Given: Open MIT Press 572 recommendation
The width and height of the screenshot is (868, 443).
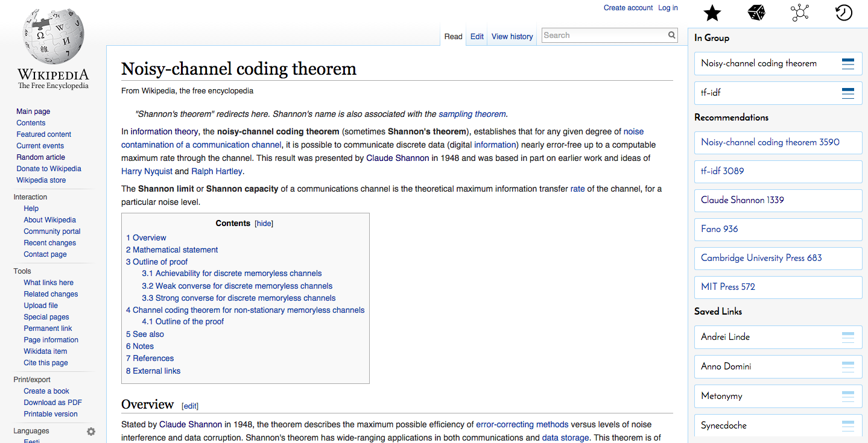Looking at the screenshot, I should click(x=778, y=287).
